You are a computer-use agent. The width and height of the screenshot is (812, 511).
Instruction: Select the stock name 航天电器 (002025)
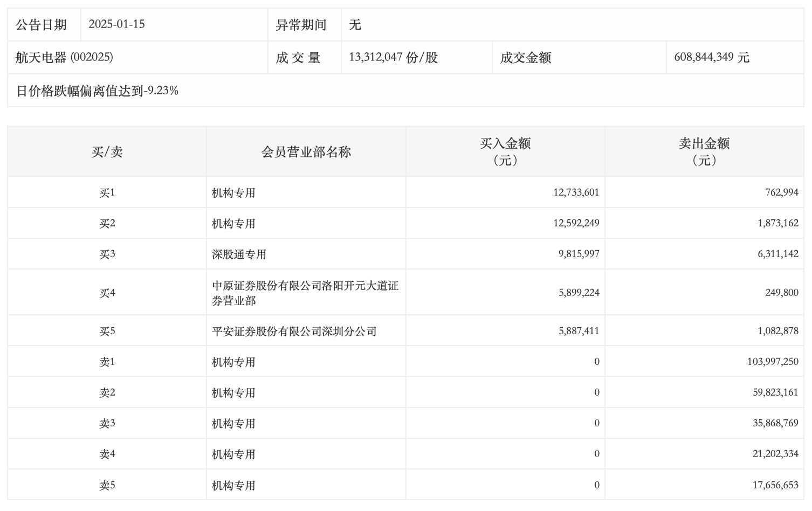tap(64, 57)
